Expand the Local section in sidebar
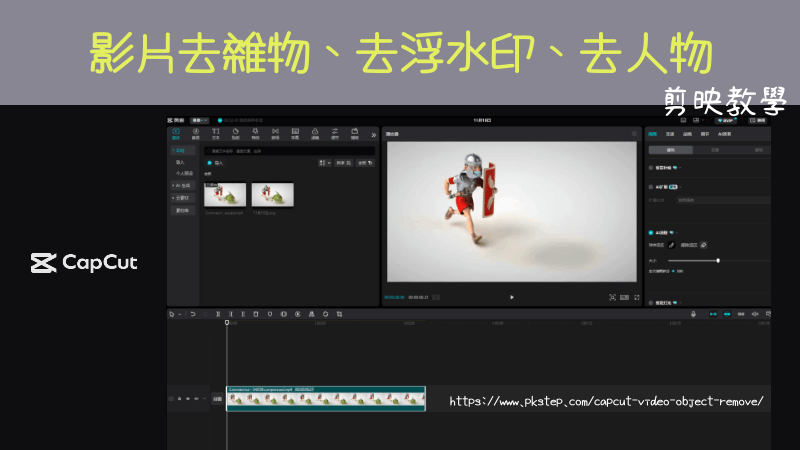Viewport: 800px width, 450px height. click(x=183, y=151)
